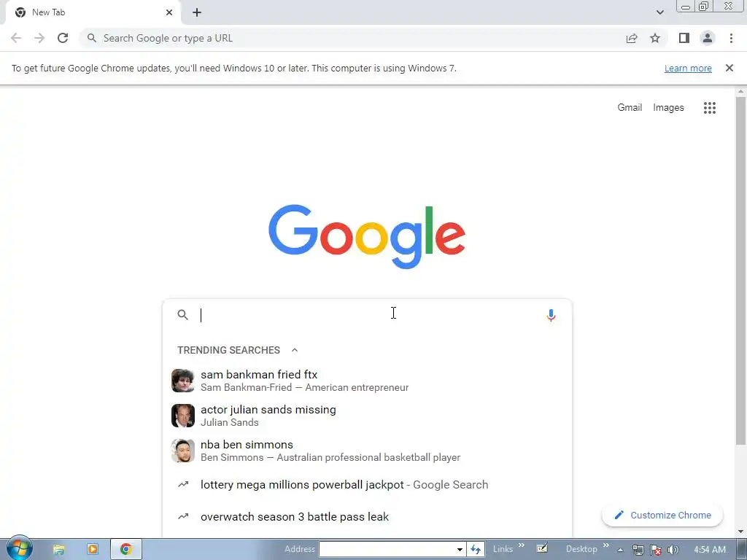Click Sam Bankman-Fried thumbnail photo
747x560 pixels.
coord(183,381)
